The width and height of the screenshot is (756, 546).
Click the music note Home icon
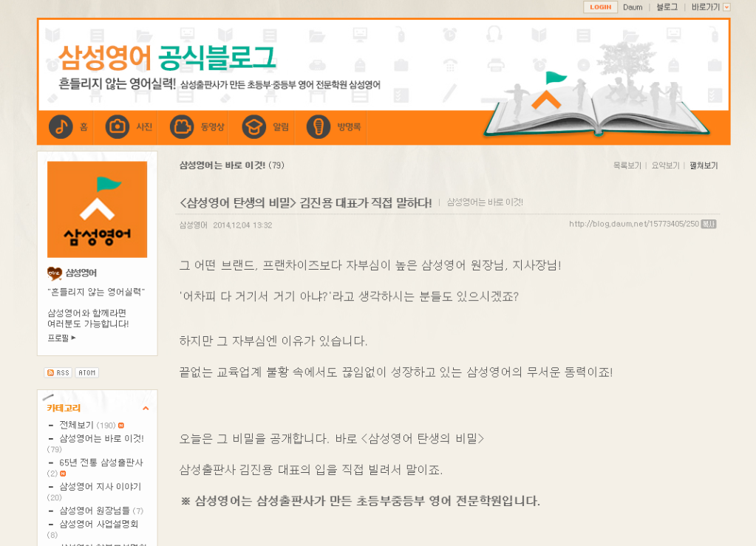click(61, 127)
